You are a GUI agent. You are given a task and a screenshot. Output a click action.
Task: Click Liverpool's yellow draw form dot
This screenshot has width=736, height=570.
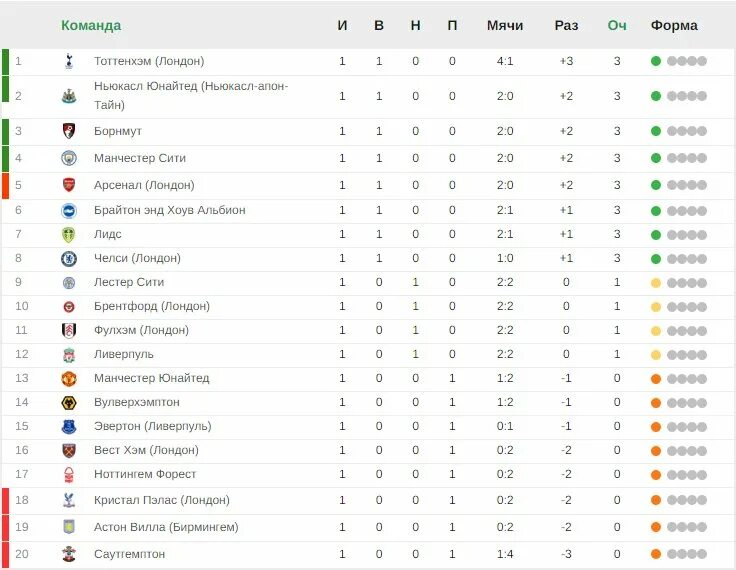tap(656, 355)
